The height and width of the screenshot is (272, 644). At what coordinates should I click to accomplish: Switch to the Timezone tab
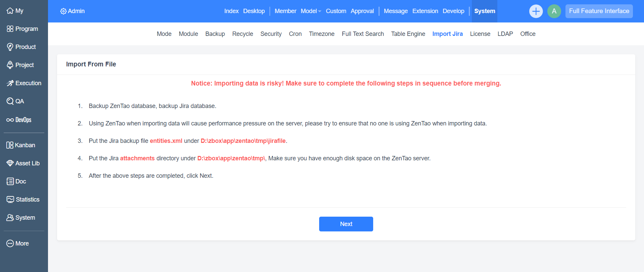tap(321, 34)
